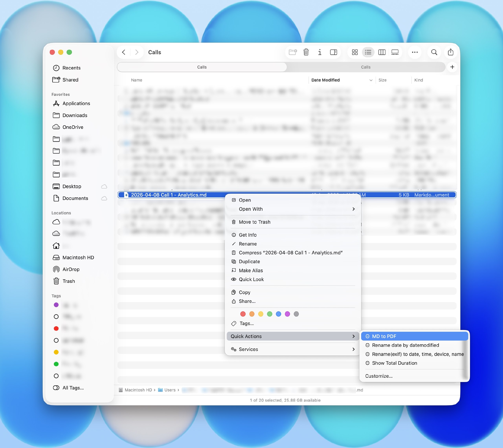Choose Get Info in context menu
The width and height of the screenshot is (503, 448).
click(x=293, y=235)
